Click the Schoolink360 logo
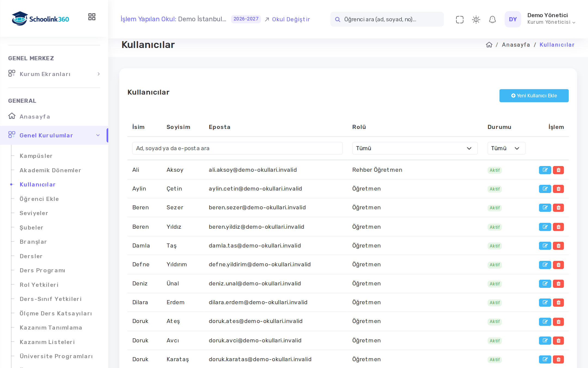This screenshot has width=588, height=368. tap(40, 19)
